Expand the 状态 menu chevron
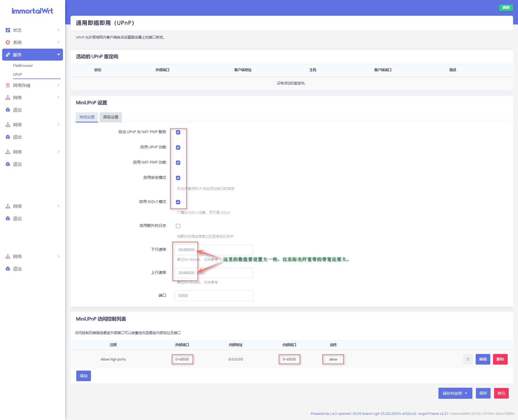 [58, 30]
